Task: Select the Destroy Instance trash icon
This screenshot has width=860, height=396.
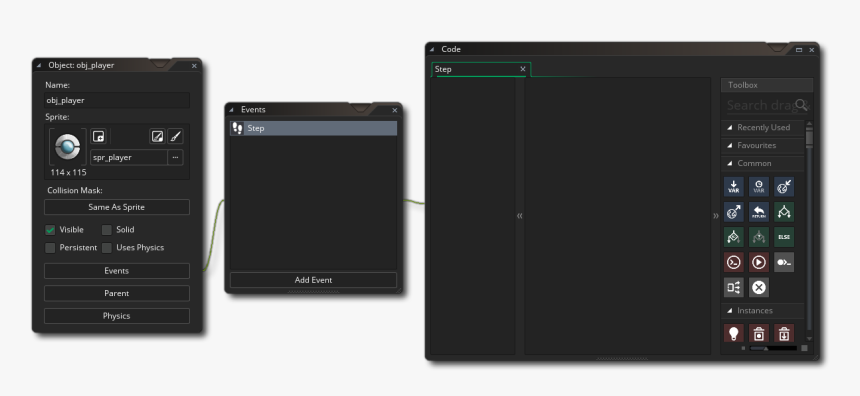Action: coord(759,333)
